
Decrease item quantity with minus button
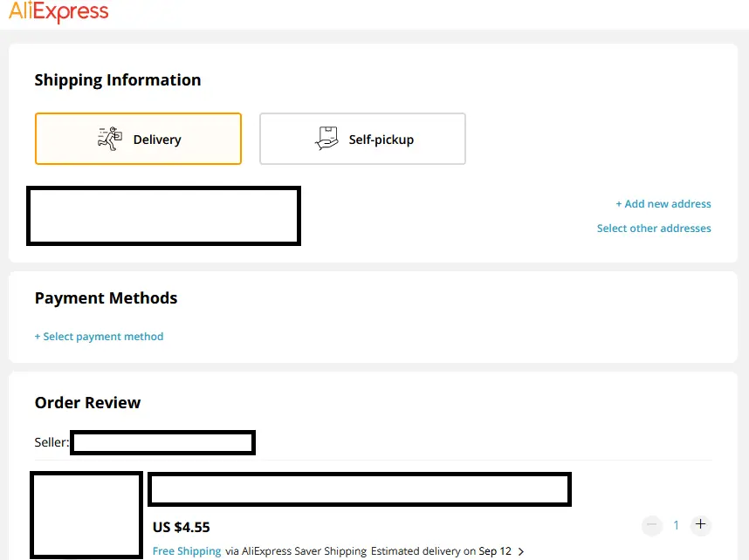click(x=651, y=524)
